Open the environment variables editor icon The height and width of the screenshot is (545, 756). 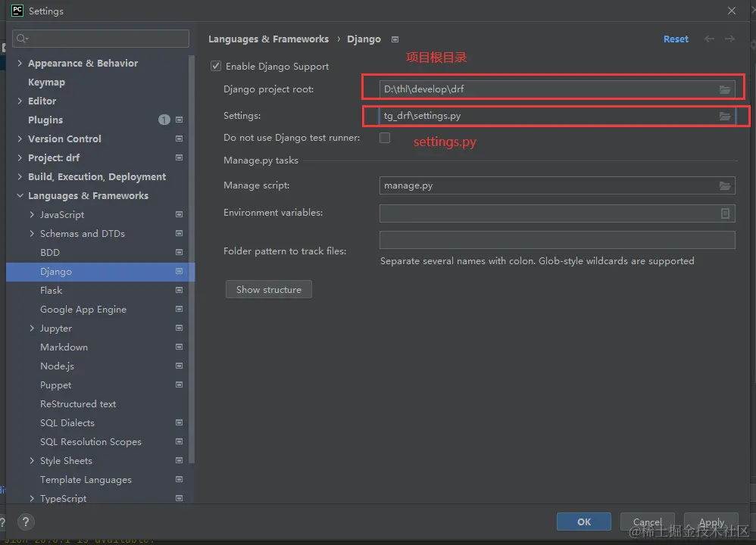coord(725,213)
